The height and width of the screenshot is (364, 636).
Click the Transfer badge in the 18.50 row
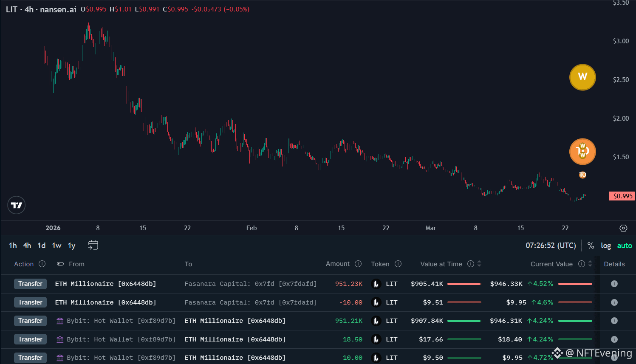30,339
